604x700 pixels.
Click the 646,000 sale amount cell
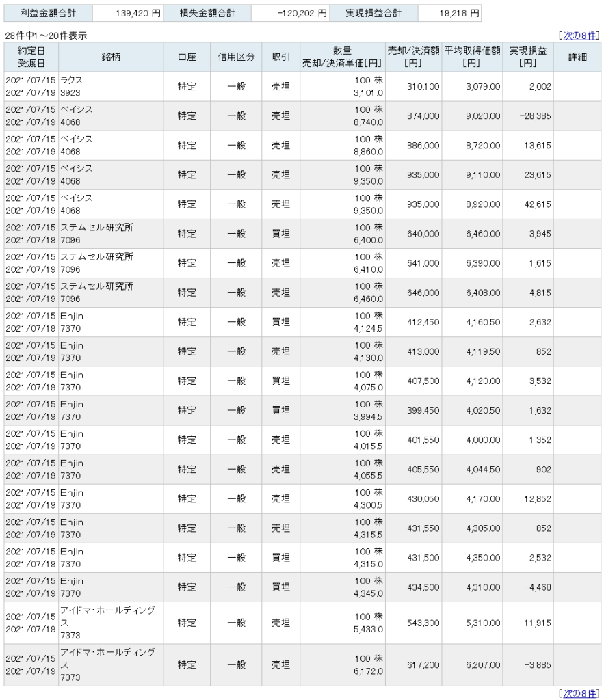click(413, 293)
